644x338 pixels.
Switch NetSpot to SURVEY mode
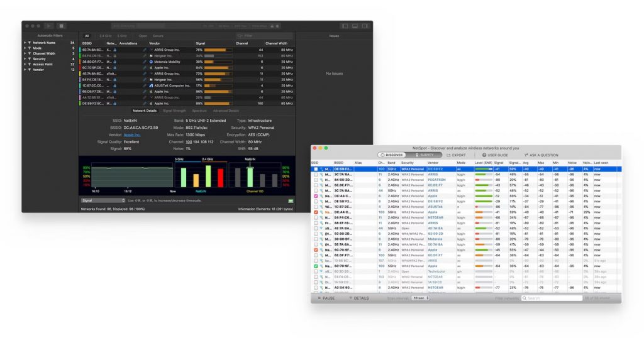pos(425,155)
